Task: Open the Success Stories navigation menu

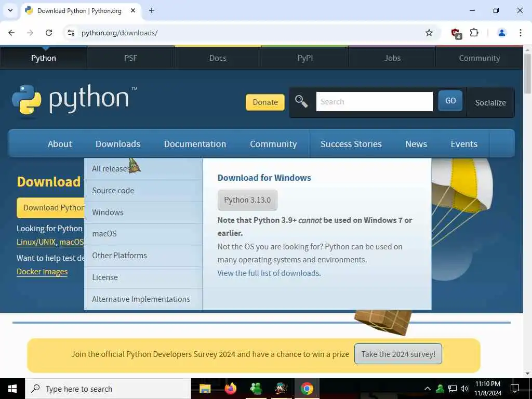Action: pos(351,144)
